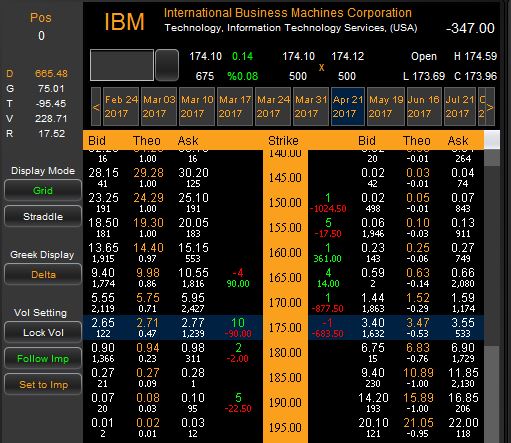Click the put position -1 at 175 strike

pos(328,323)
